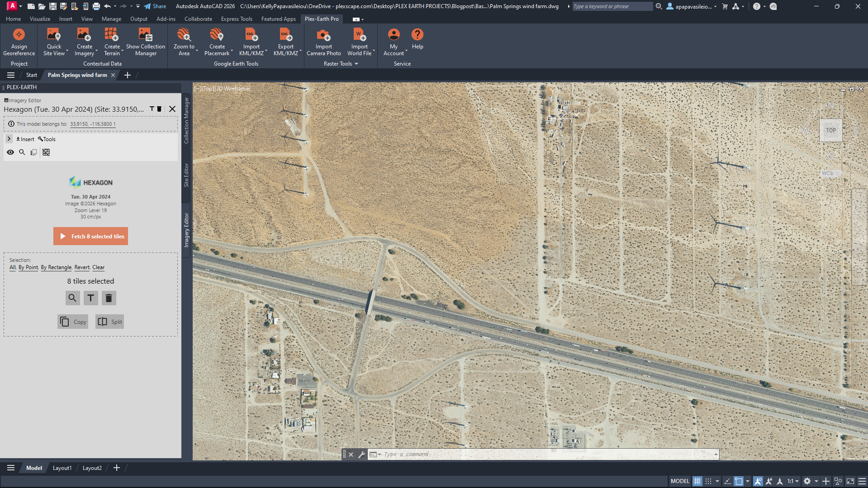Click the Assign Georeference tool
Viewport: 868px width, 488px height.
pos(19,42)
